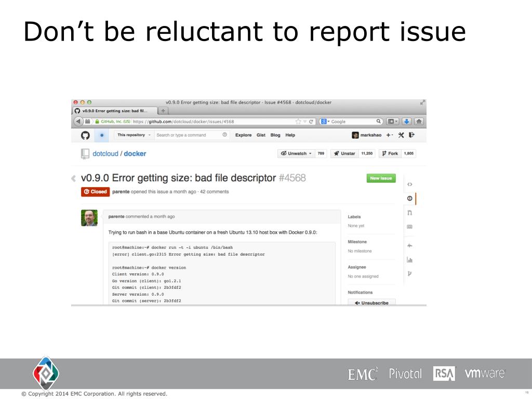
Task: View the 11,250 stargazers count
Action: [x=367, y=153]
